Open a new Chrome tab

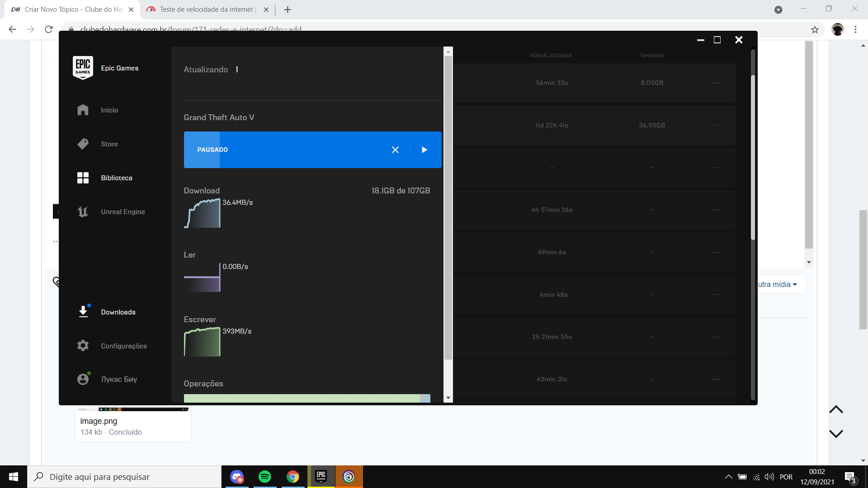tap(288, 9)
